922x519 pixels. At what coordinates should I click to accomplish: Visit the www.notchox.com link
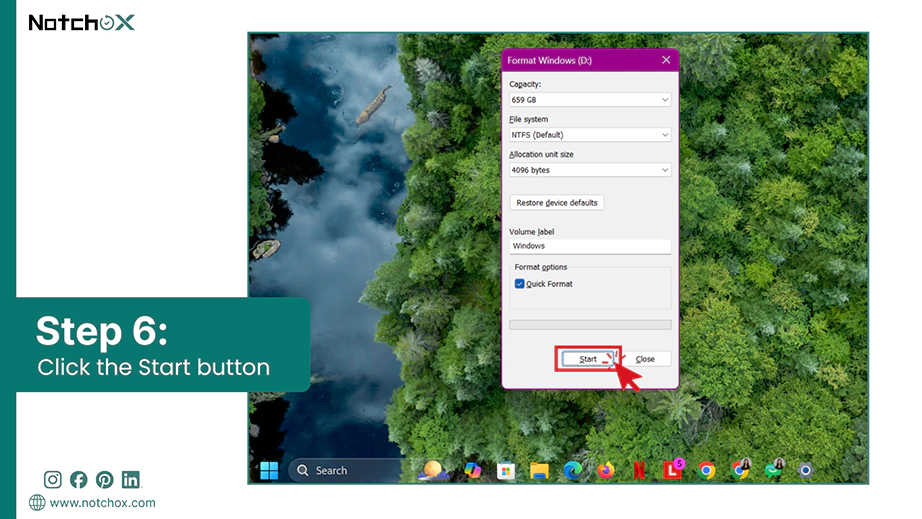pyautogui.click(x=102, y=503)
